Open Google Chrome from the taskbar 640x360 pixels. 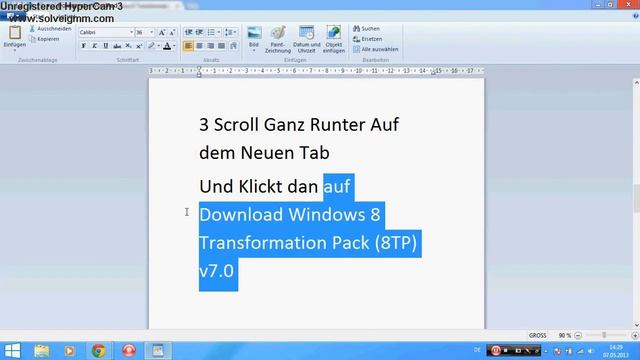coord(98,351)
